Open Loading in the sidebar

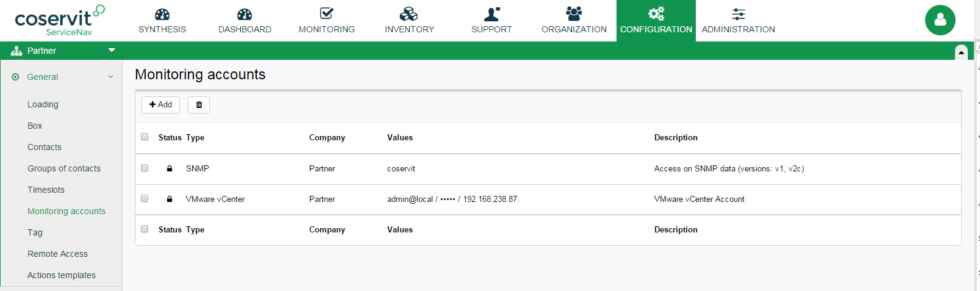[x=43, y=104]
